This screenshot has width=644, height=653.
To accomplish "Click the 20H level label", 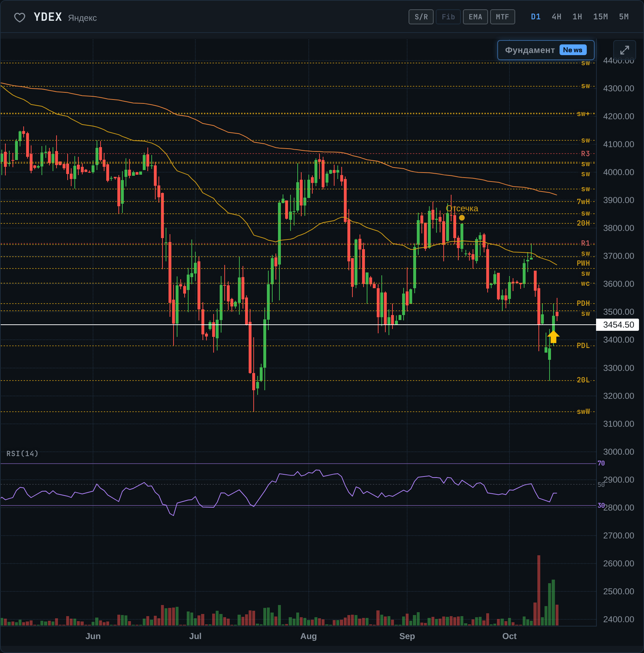I will pyautogui.click(x=583, y=223).
